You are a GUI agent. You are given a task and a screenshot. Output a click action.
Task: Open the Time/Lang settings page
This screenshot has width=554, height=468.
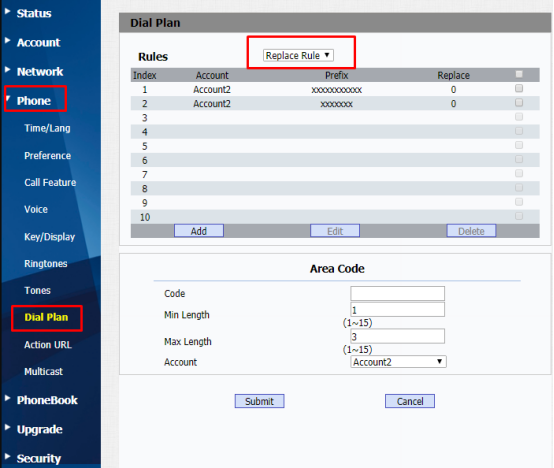click(47, 128)
